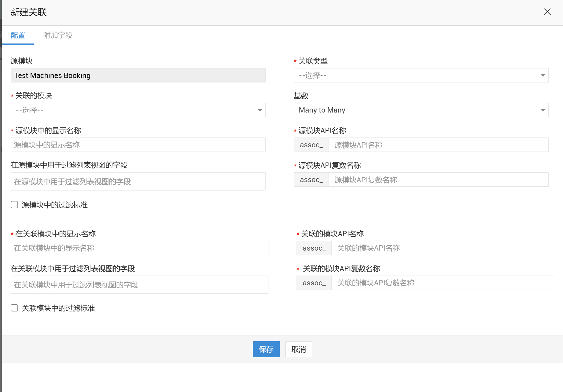Tick the 关联模块中的过滤标准 checkbox
563x392 pixels.
[14, 308]
